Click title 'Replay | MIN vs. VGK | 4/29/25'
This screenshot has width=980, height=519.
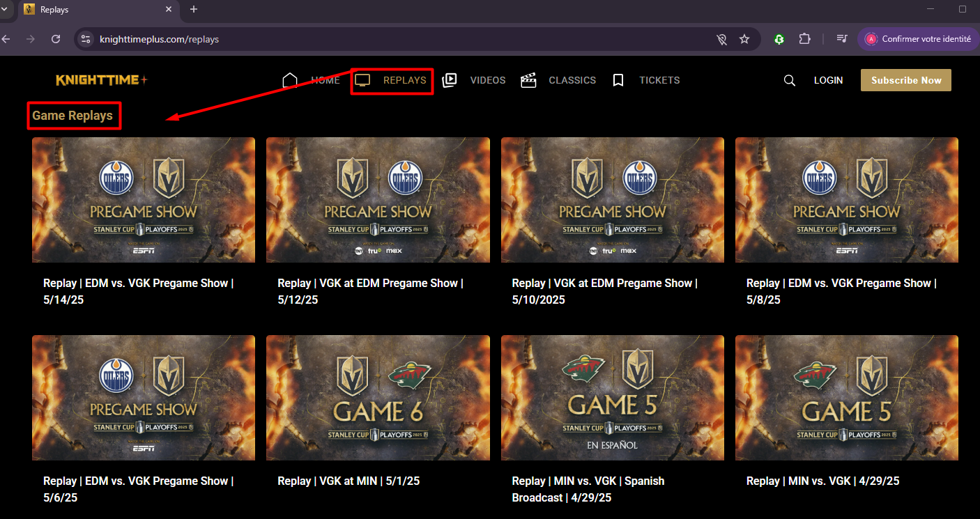(x=823, y=481)
